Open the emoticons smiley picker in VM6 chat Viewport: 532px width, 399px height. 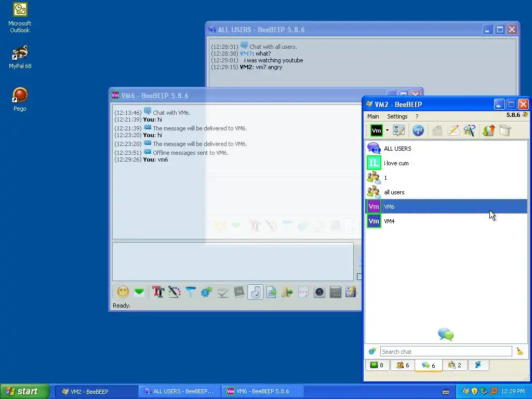click(x=123, y=292)
